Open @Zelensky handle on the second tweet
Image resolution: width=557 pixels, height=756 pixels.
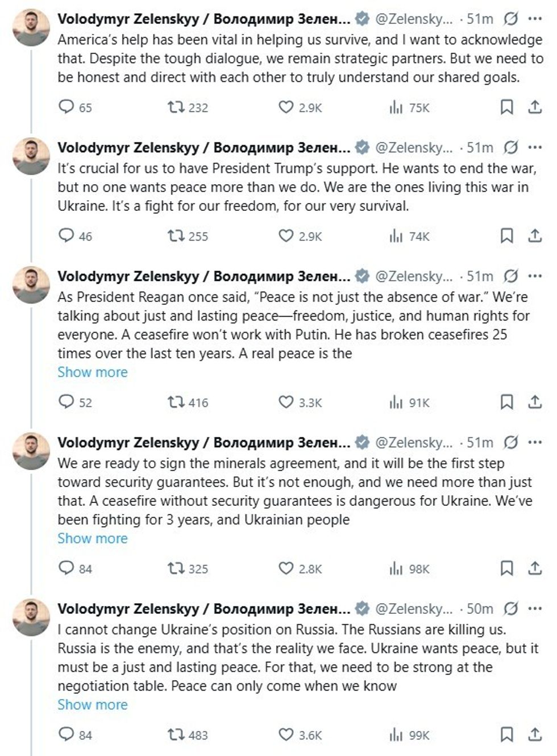tap(414, 148)
